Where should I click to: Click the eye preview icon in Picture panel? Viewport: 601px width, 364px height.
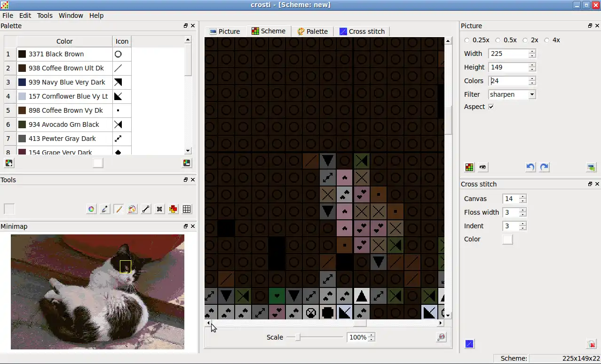coord(482,167)
